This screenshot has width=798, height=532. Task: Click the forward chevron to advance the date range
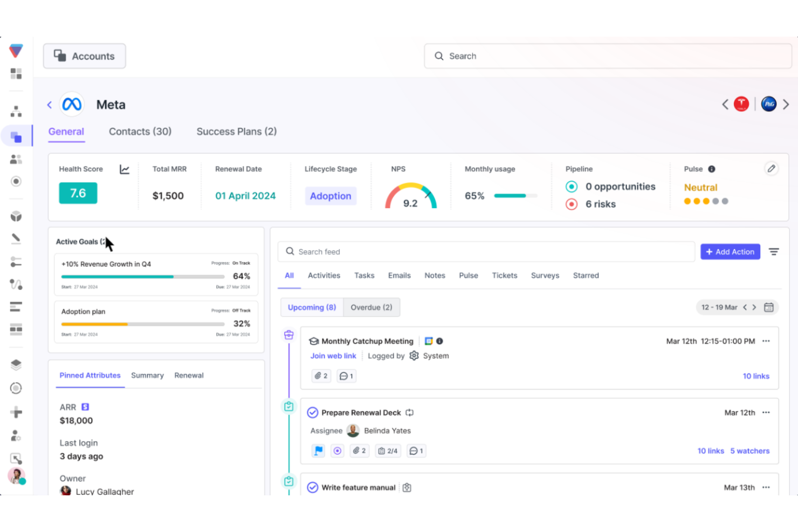click(755, 307)
